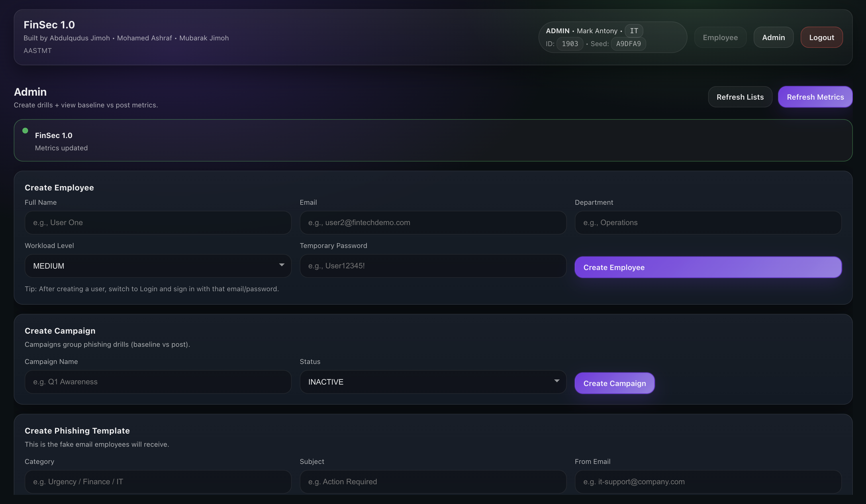This screenshot has height=504, width=866.
Task: Focus the Full Name input field
Action: point(158,223)
